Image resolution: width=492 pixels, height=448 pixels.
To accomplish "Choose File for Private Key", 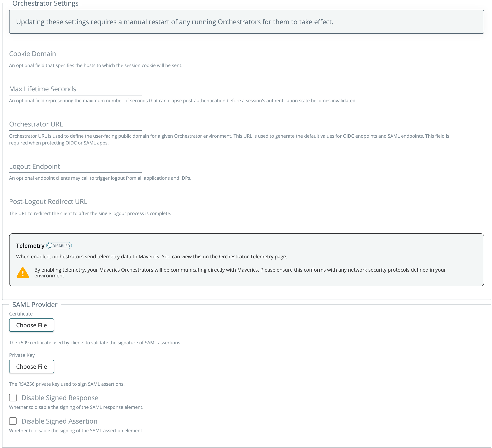I will coord(31,366).
